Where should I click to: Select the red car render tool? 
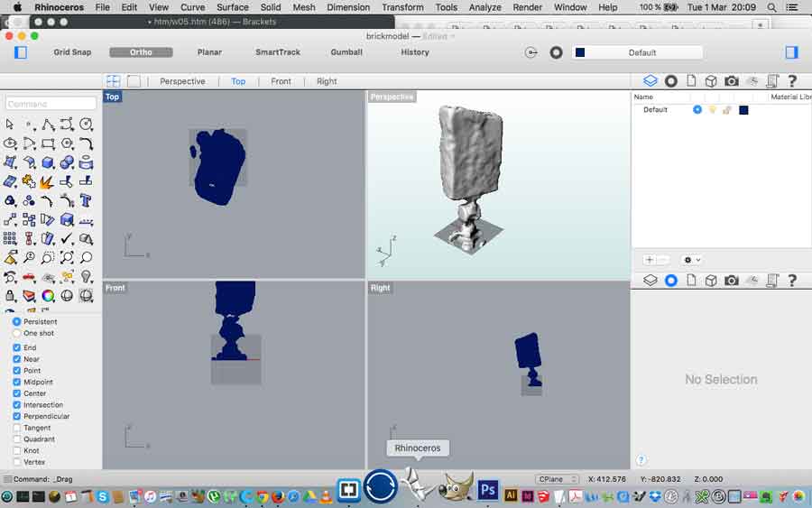tap(29, 277)
